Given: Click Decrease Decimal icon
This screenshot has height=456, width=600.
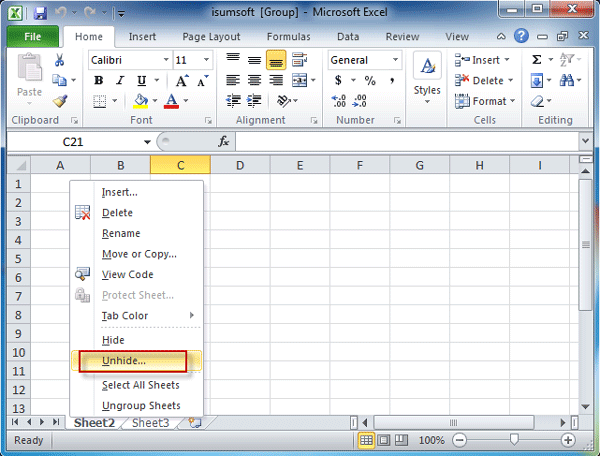Looking at the screenshot, I should [360, 101].
